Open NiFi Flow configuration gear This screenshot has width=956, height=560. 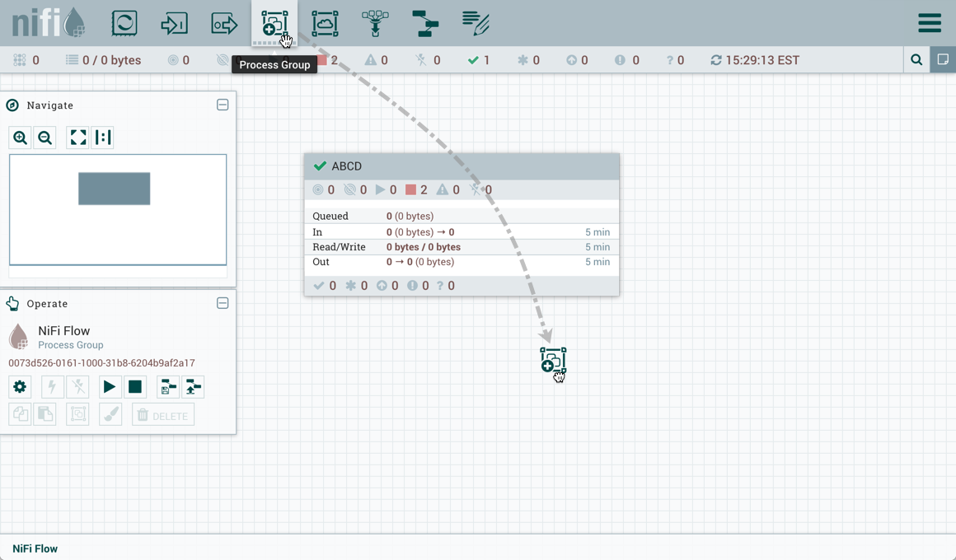[21, 387]
